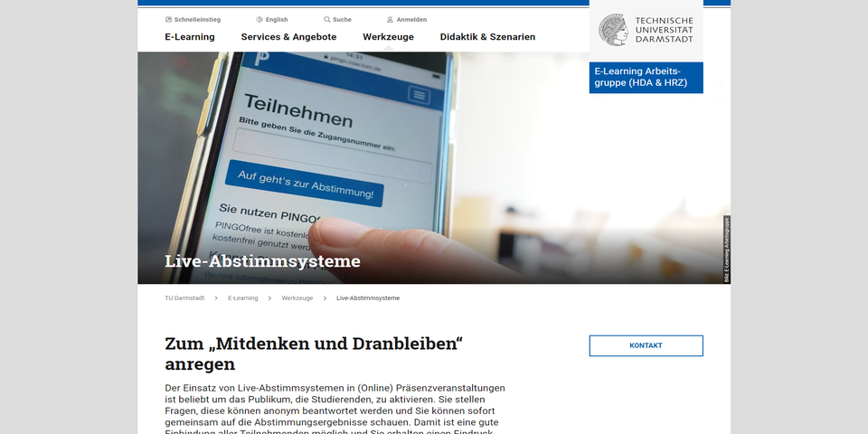Click E-Learning Arbeitsgruppe (HDA & HRZ) banner
Viewport: 868px width, 434px height.
pos(646,78)
